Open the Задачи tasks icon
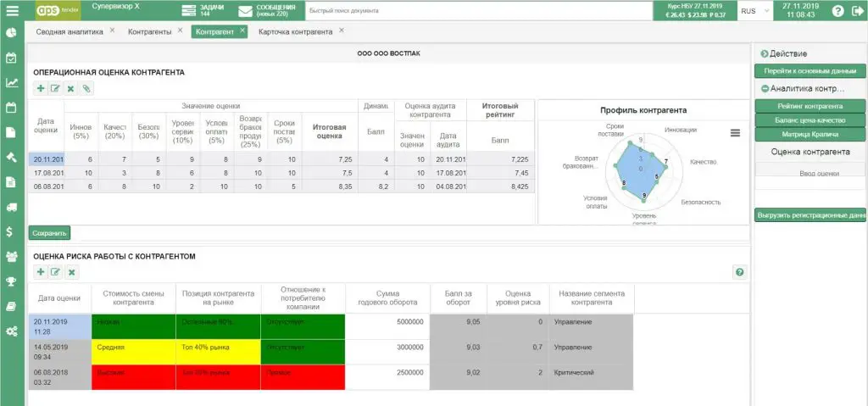 (x=189, y=10)
